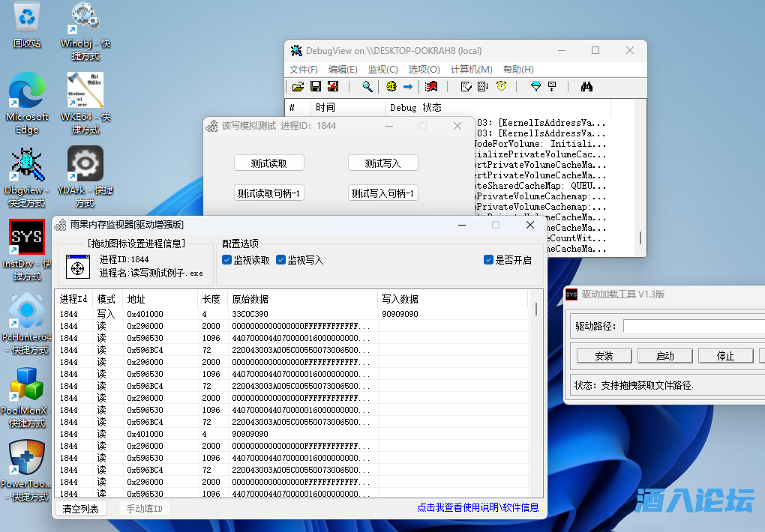Open the 选项(O) menu in DebugView
The image size is (765, 532).
click(424, 69)
